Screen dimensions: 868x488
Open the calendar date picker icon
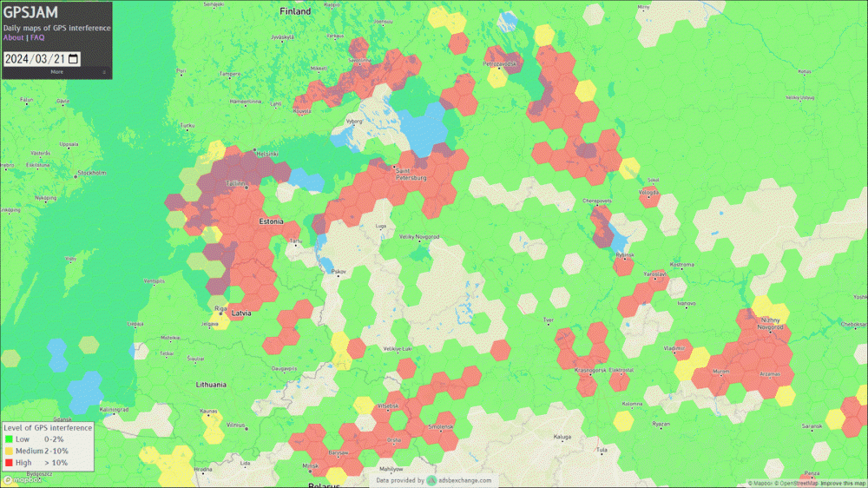coord(74,59)
